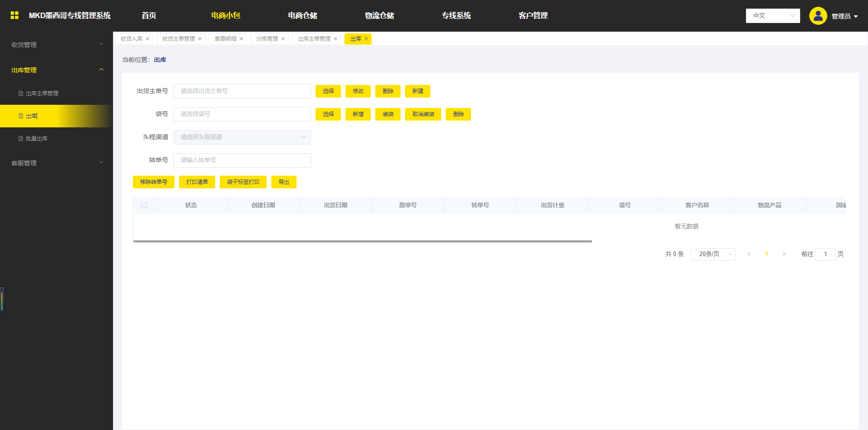
Task: Click the admin user avatar icon
Action: pyautogui.click(x=818, y=16)
